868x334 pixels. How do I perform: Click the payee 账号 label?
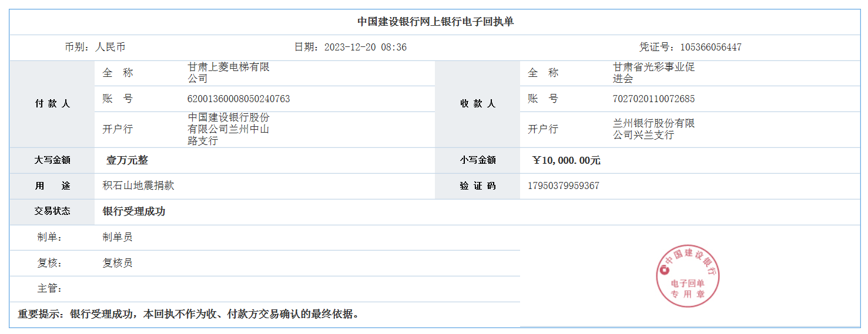coord(544,99)
